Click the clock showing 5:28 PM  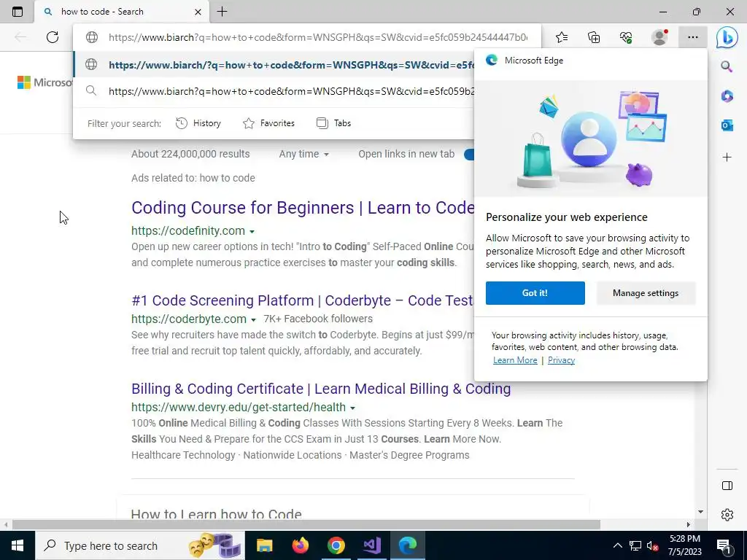tap(685, 539)
